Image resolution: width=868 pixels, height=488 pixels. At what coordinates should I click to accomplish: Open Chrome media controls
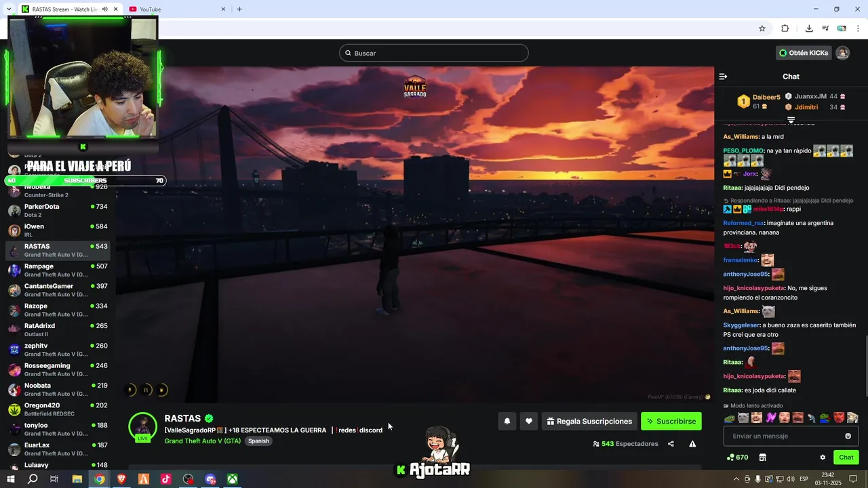pos(825,28)
